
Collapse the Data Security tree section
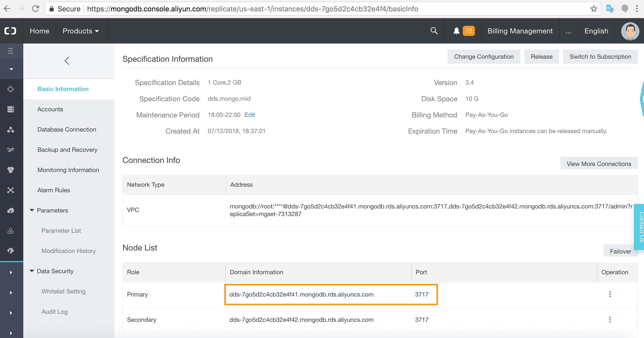[32, 271]
